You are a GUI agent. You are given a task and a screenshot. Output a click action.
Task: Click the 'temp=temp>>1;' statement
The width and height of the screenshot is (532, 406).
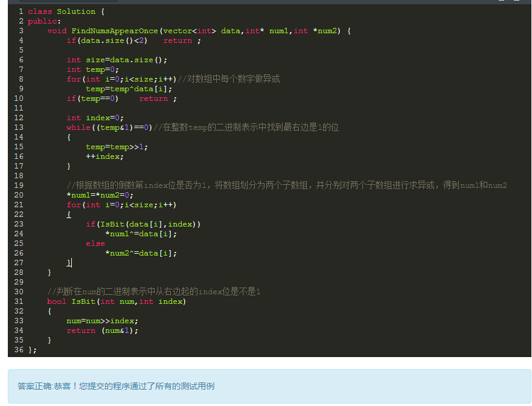[x=117, y=147]
